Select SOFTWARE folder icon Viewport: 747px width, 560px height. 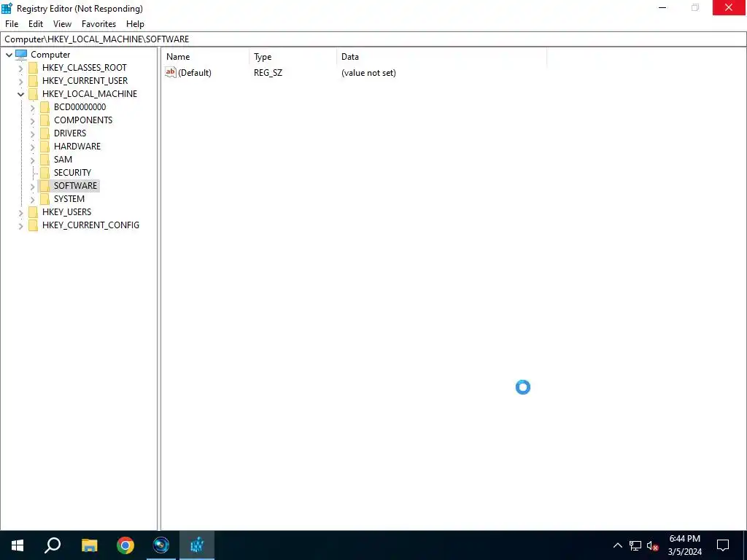point(44,186)
